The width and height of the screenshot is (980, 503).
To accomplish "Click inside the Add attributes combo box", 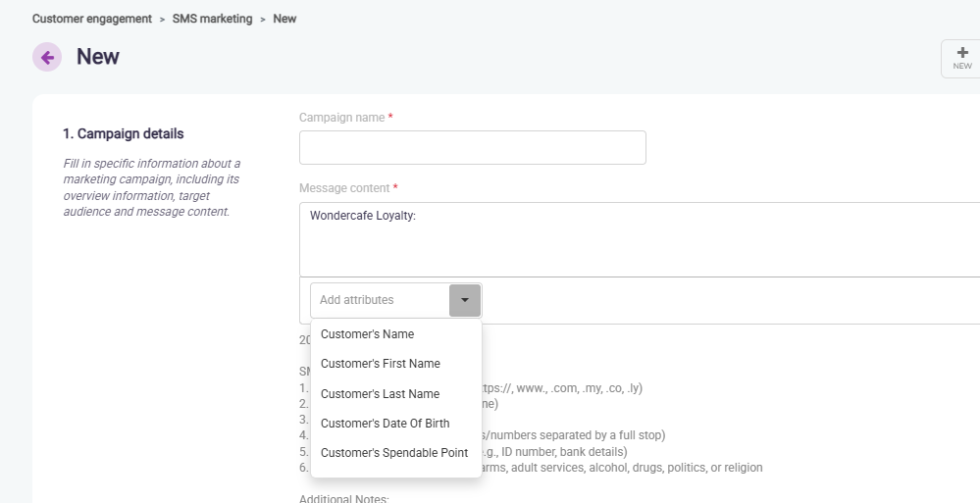I will pyautogui.click(x=380, y=300).
